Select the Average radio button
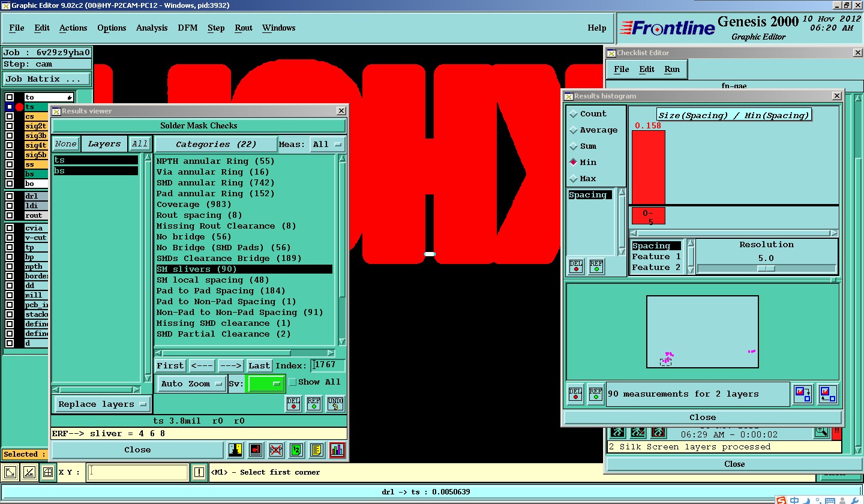The image size is (864, 504). point(574,130)
